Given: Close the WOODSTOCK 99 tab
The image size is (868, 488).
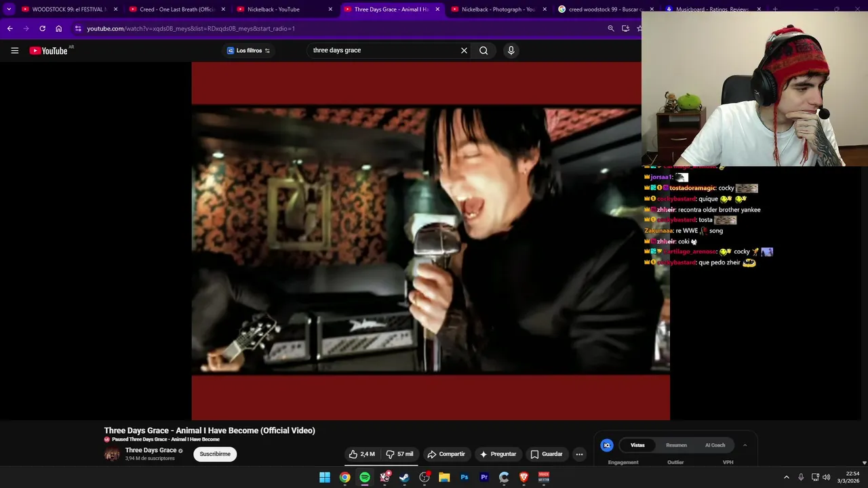Looking at the screenshot, I should tap(115, 9).
